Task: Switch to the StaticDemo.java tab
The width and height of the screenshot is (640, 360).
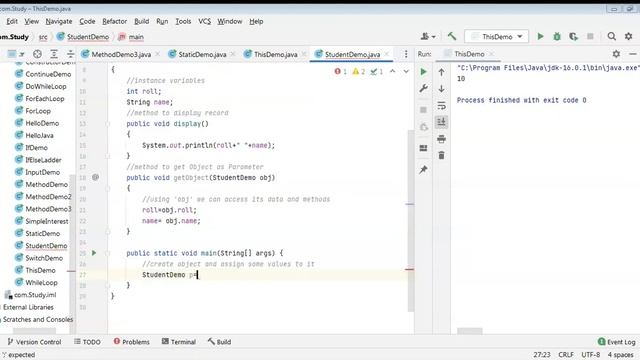Action: [202, 54]
